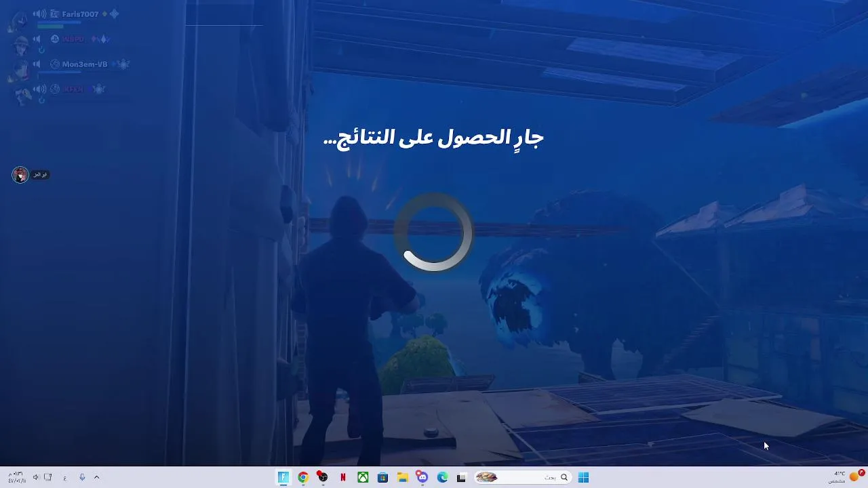Click the platform icon beside Faris7007
The height and width of the screenshot is (488, 868).
click(55, 14)
